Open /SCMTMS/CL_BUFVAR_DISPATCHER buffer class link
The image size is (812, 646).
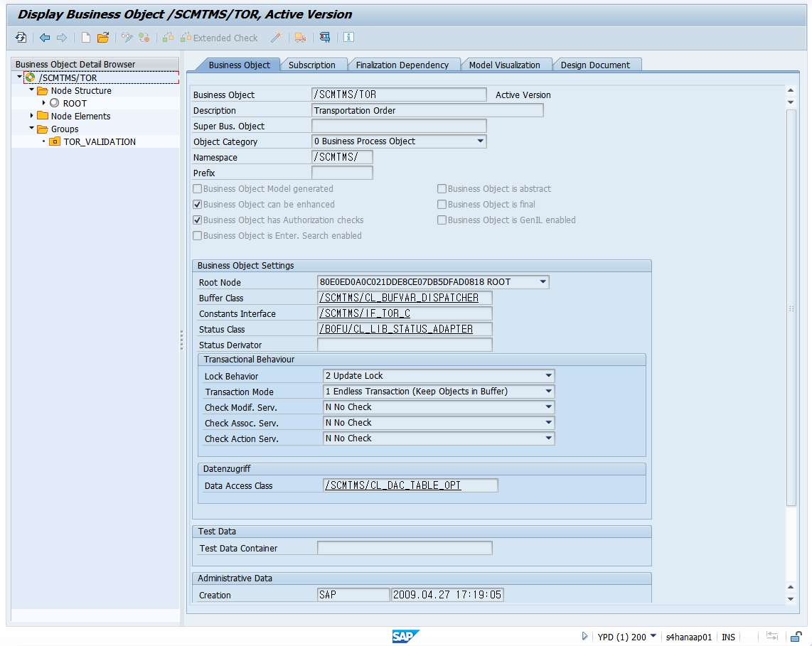399,298
